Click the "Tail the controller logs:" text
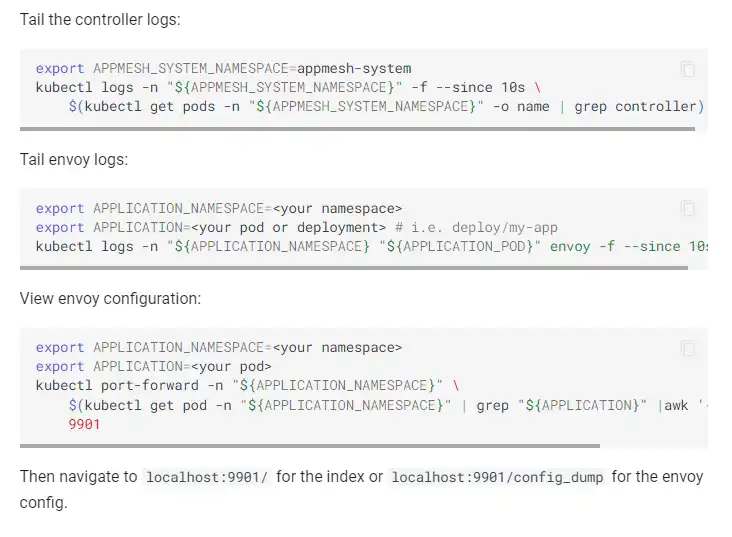 click(100, 20)
